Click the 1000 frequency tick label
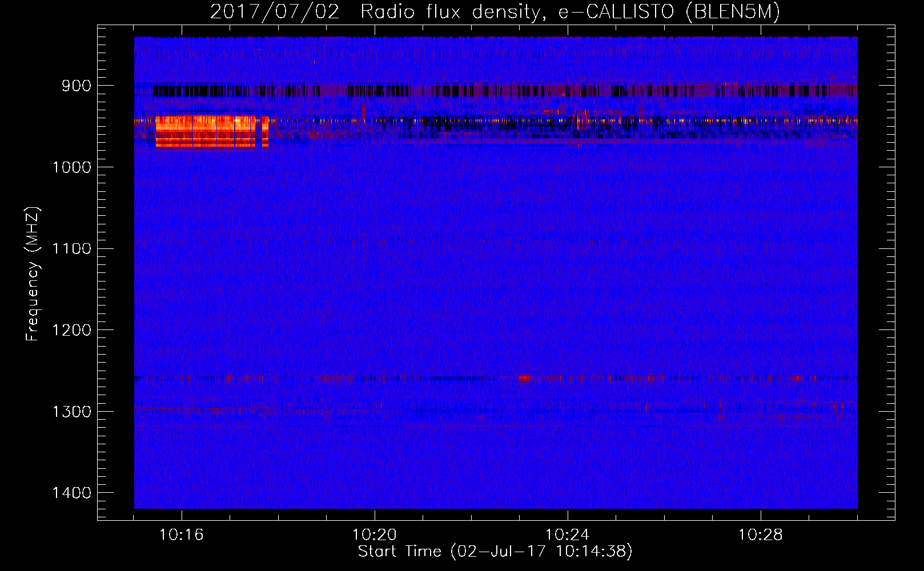The height and width of the screenshot is (571, 924). 71,167
